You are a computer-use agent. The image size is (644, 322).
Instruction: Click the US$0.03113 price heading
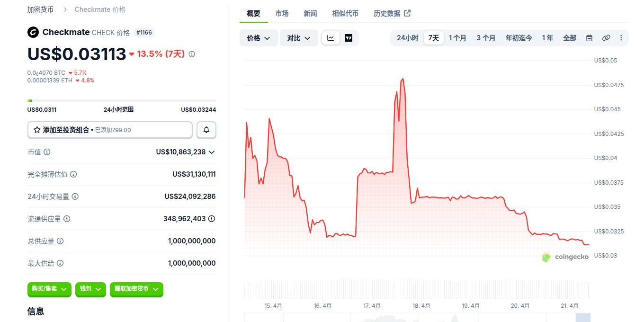pos(77,54)
